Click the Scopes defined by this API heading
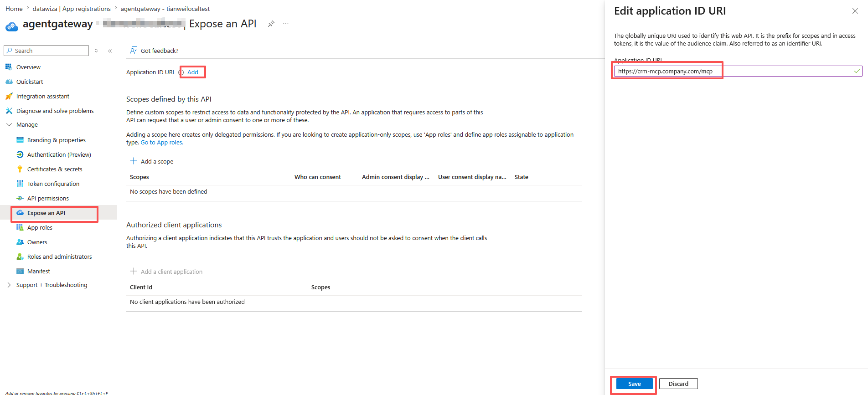 coord(169,99)
